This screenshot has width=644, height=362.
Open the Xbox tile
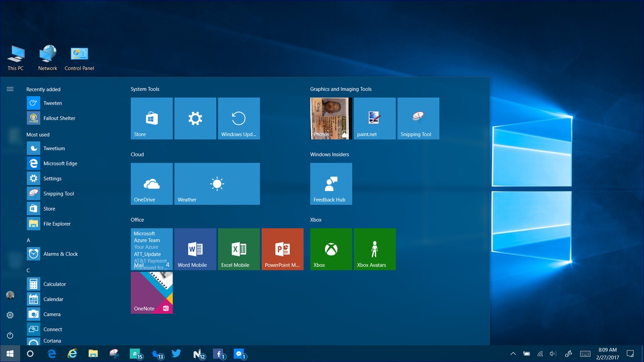331,249
